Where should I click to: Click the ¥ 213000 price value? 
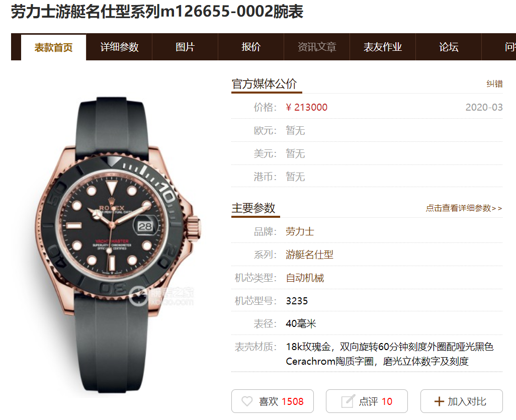306,107
